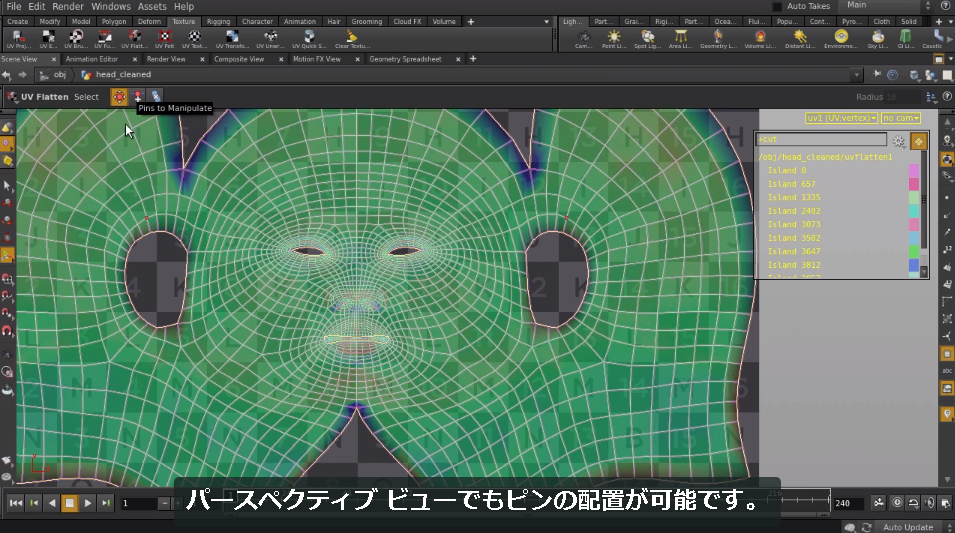Create an Environment Light from shelf
This screenshot has height=533, width=955.
click(x=841, y=39)
